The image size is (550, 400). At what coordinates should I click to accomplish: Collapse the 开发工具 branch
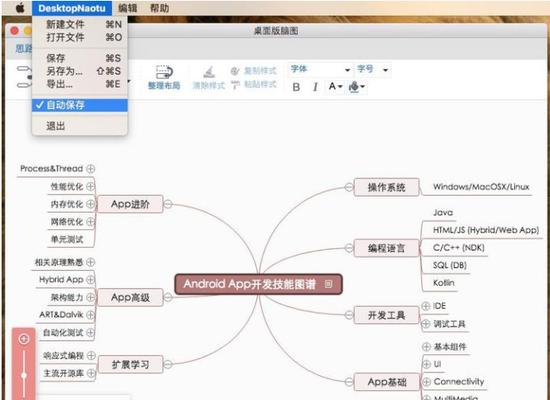tap(349, 315)
